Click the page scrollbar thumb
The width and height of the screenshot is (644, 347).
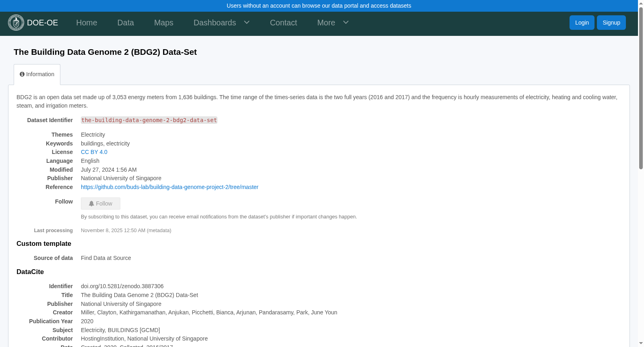641,88
